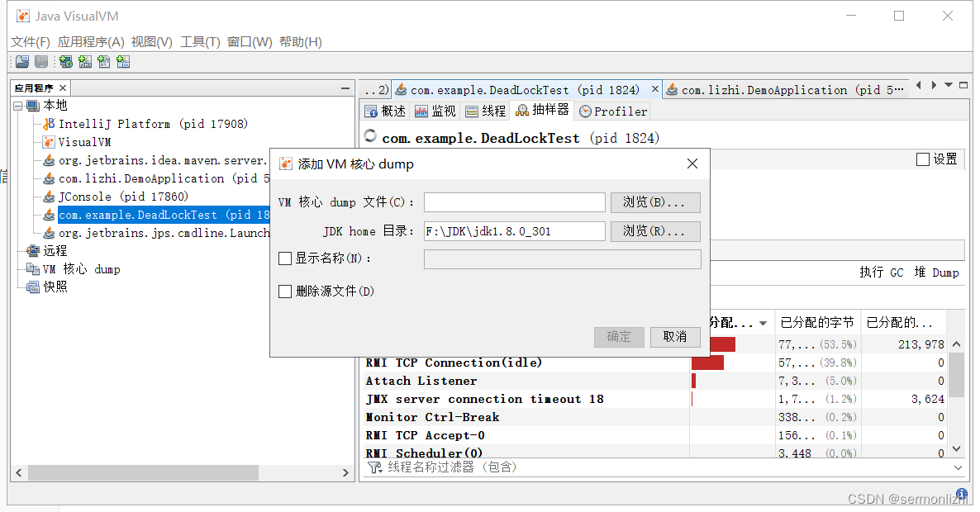Screen dimensions: 980x512
Task: Open the 工具(T) menu
Action: [x=200, y=42]
